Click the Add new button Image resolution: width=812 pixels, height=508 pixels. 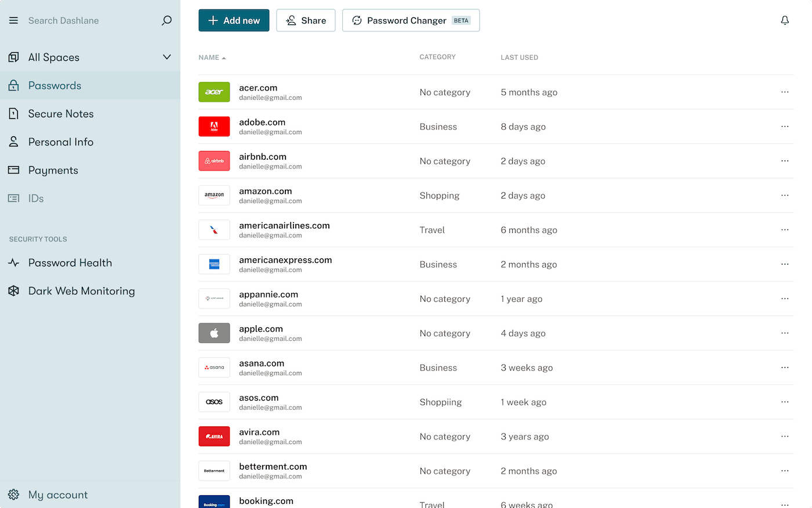tap(234, 20)
